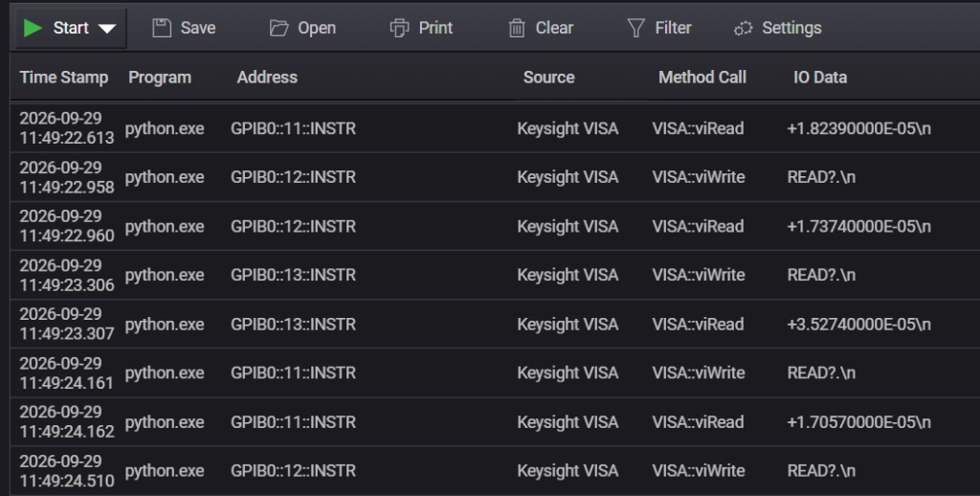Select the 11:49:24.162 time stamp cell
Screen dimensions: 980x496
pyautogui.click(x=67, y=421)
